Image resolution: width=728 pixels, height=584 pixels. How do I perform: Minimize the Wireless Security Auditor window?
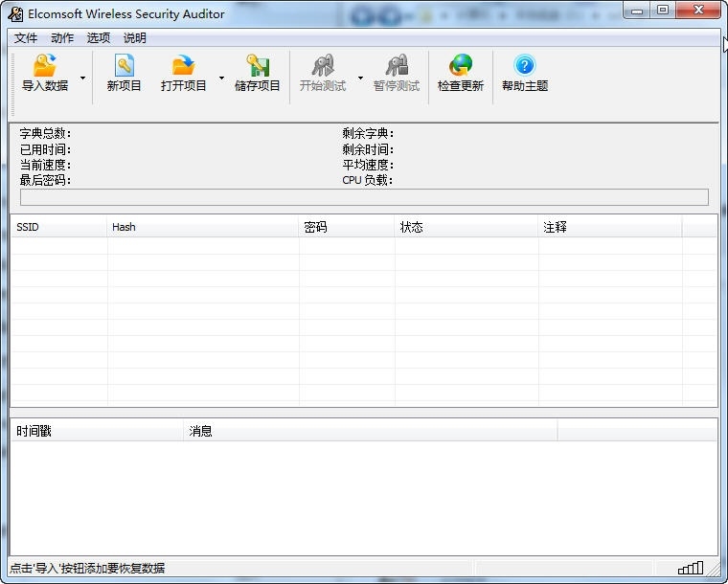[x=637, y=11]
